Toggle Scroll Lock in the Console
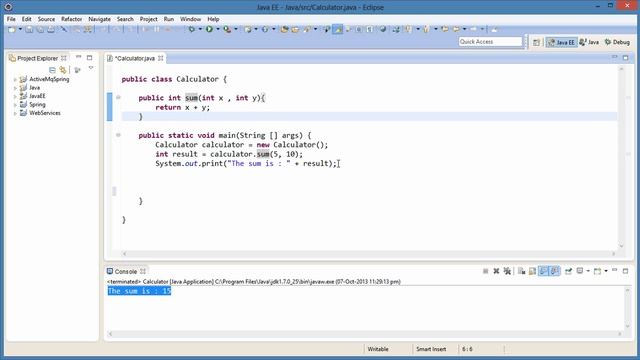This screenshot has height=360, width=640. click(x=532, y=271)
